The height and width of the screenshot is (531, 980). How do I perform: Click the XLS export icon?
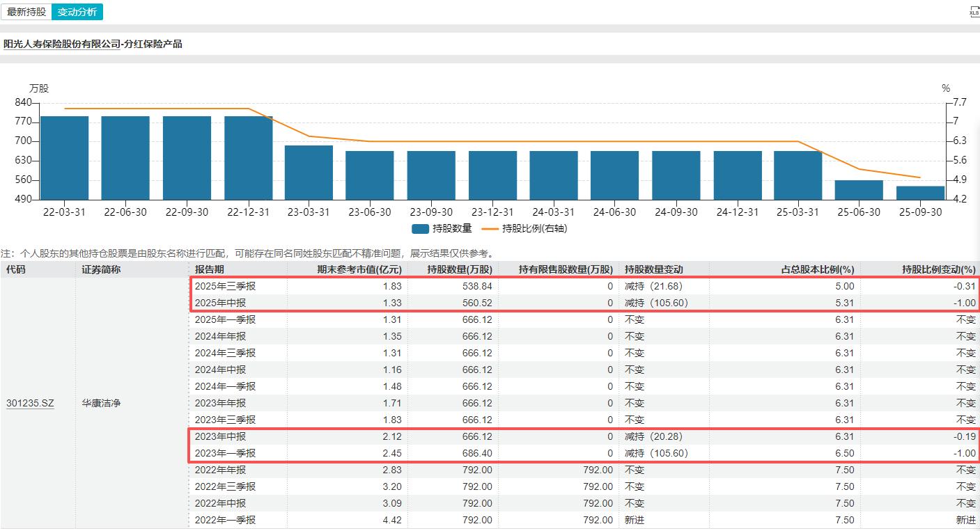pos(974,12)
